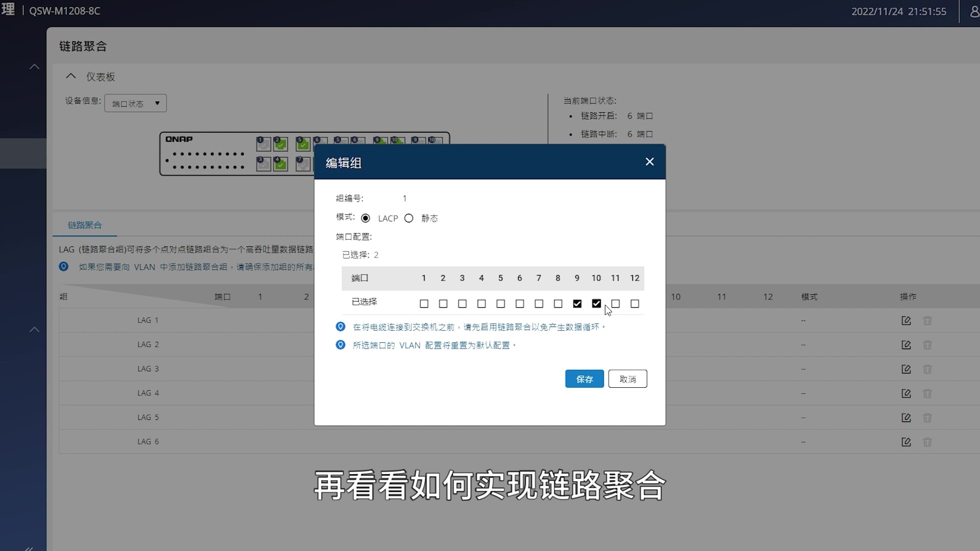Image resolution: width=980 pixels, height=551 pixels.
Task: Click the 取消 button
Action: tap(628, 379)
